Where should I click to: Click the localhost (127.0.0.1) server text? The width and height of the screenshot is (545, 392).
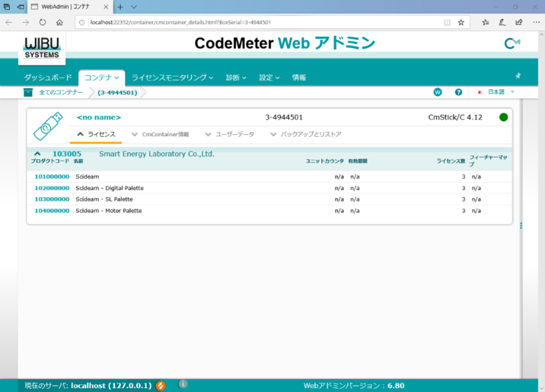click(111, 385)
